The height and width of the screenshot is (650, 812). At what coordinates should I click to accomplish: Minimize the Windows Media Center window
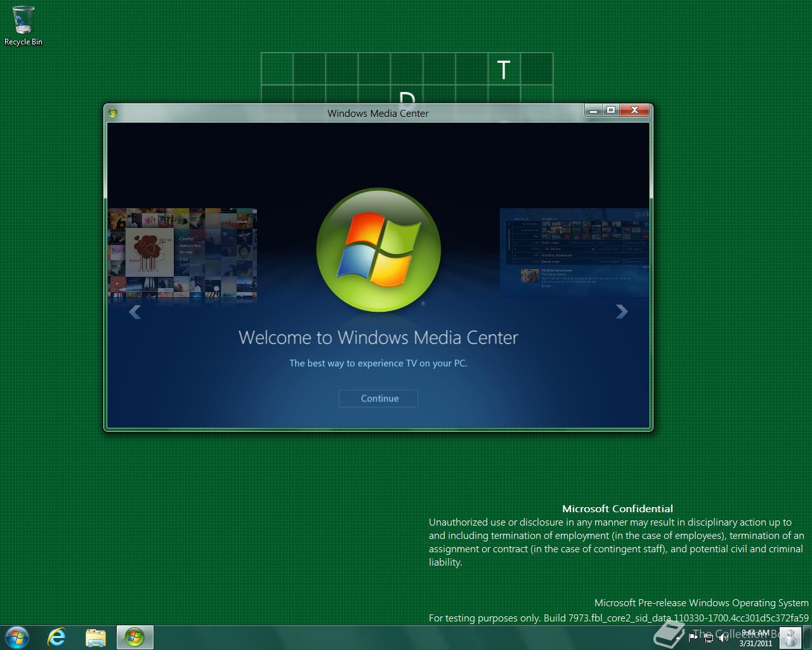pyautogui.click(x=593, y=110)
